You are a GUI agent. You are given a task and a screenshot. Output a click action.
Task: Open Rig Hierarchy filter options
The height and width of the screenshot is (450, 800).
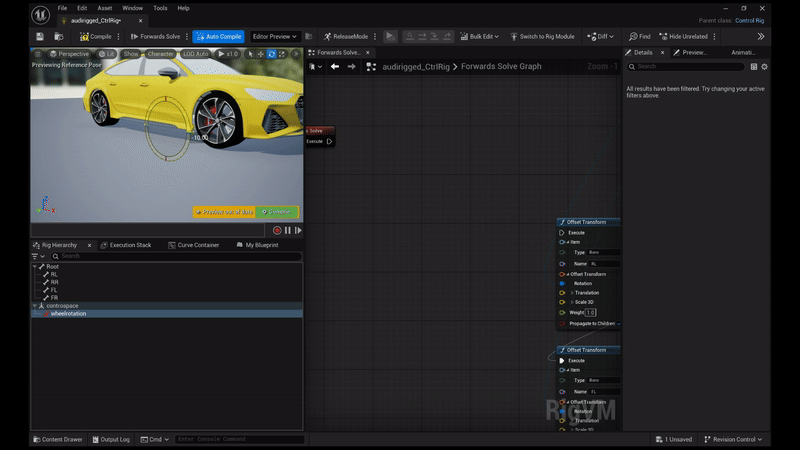(x=38, y=256)
